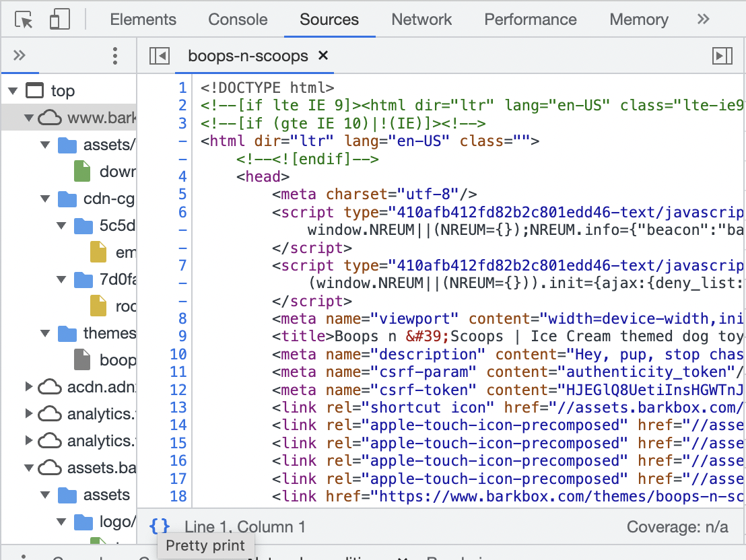Select the Sources tab
746x560 pixels.
click(x=329, y=20)
